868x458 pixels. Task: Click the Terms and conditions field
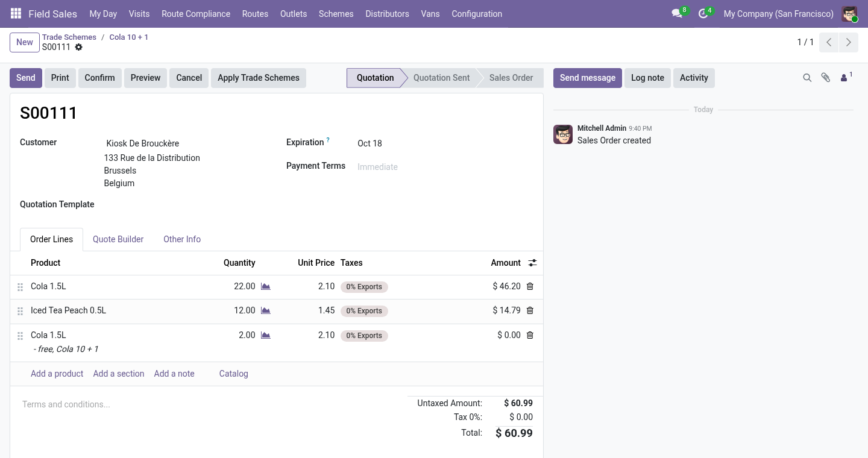tap(209, 404)
